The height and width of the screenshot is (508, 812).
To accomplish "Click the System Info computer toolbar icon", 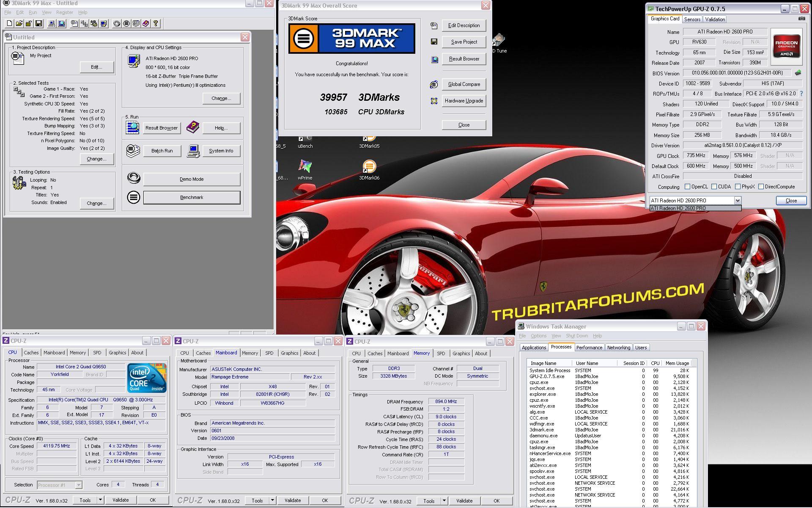I will [52, 24].
